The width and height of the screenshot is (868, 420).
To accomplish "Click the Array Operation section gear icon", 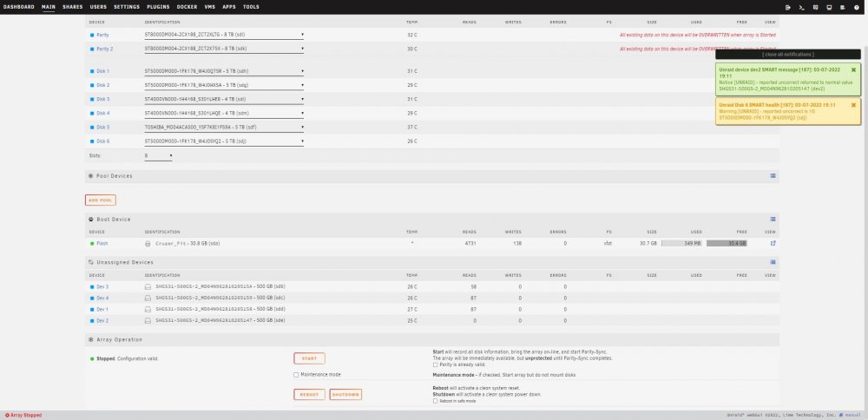I will [x=91, y=339].
